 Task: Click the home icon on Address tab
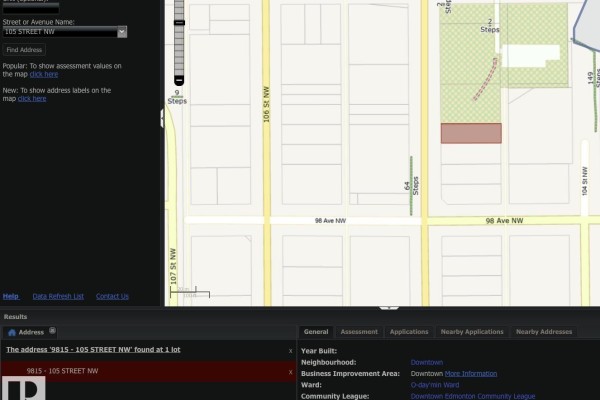[x=12, y=332]
